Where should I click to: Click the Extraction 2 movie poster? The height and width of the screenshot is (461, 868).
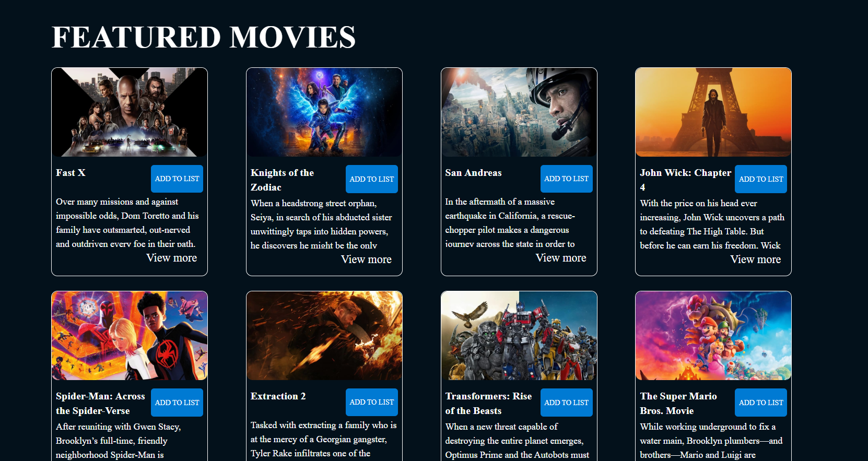pos(324,336)
